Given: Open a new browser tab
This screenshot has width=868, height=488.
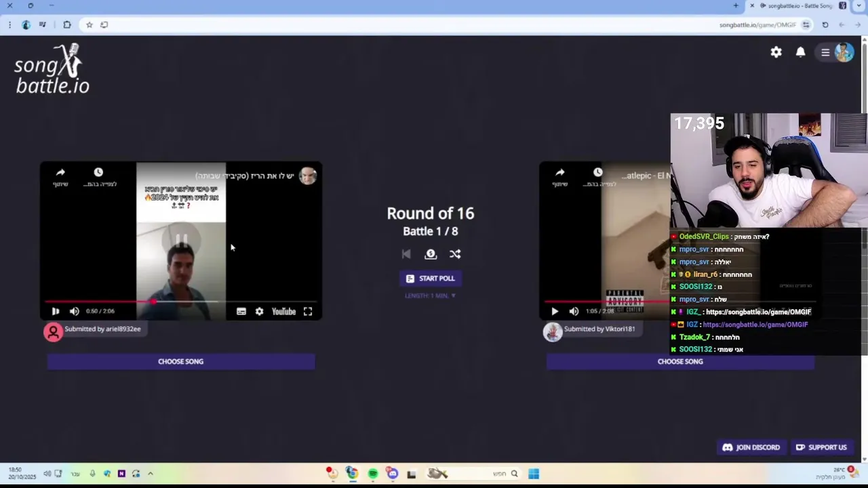Looking at the screenshot, I should (x=736, y=6).
